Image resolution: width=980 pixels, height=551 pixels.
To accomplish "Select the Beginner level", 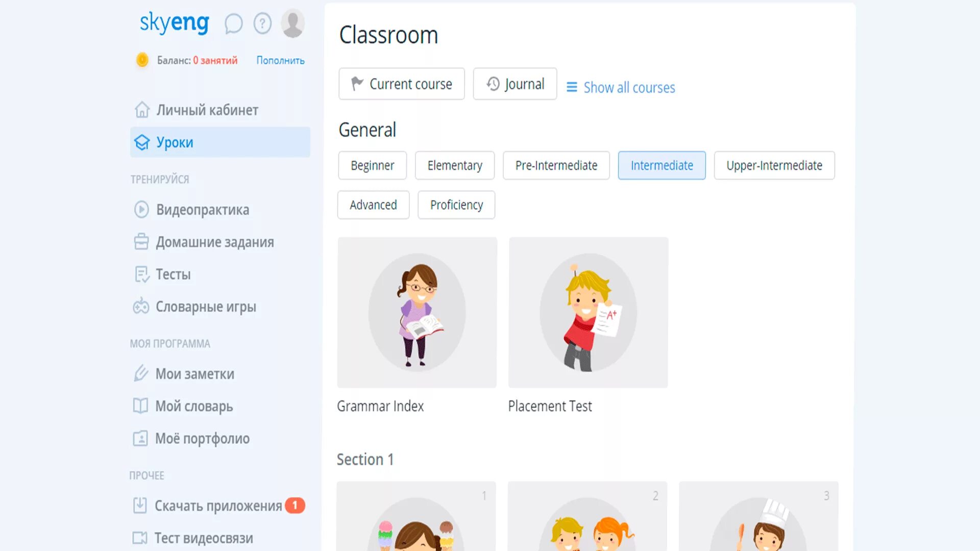I will (372, 165).
